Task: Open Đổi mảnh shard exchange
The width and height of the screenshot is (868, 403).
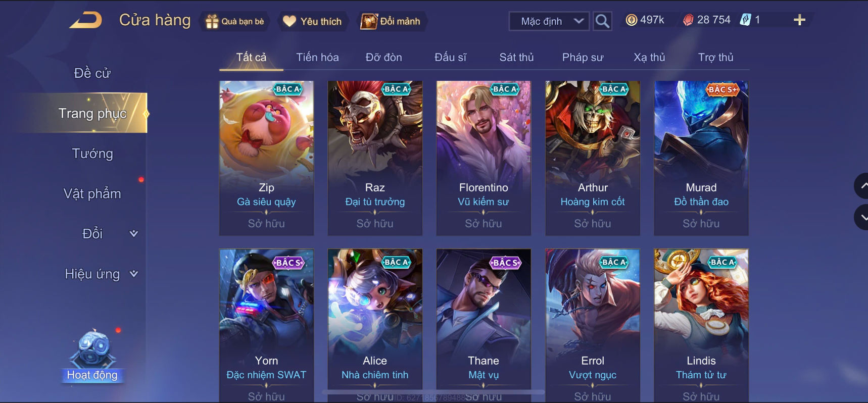Action: [x=391, y=21]
